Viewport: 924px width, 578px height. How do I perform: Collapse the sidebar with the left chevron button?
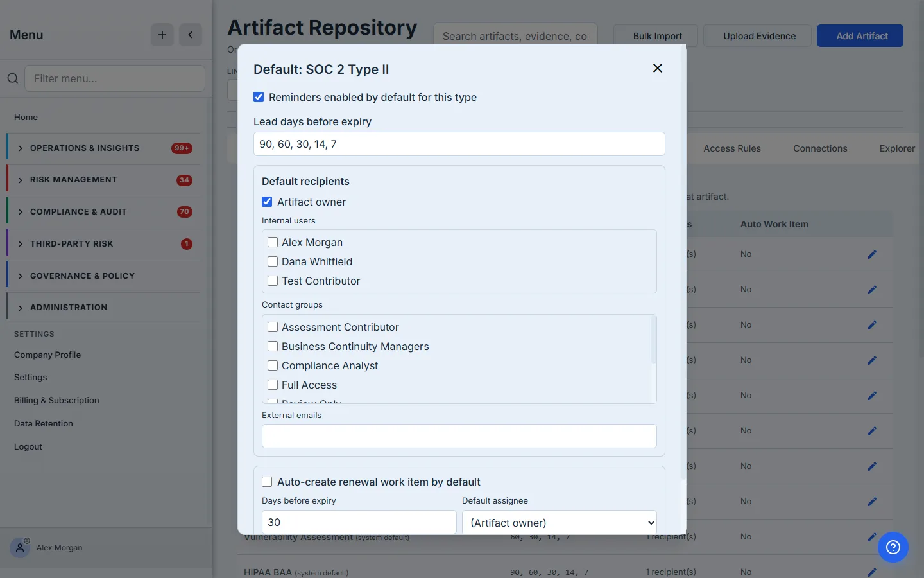(191, 35)
